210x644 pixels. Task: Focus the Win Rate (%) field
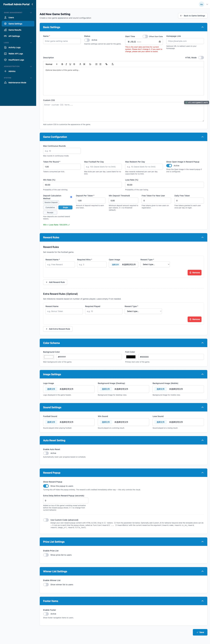(82, 185)
